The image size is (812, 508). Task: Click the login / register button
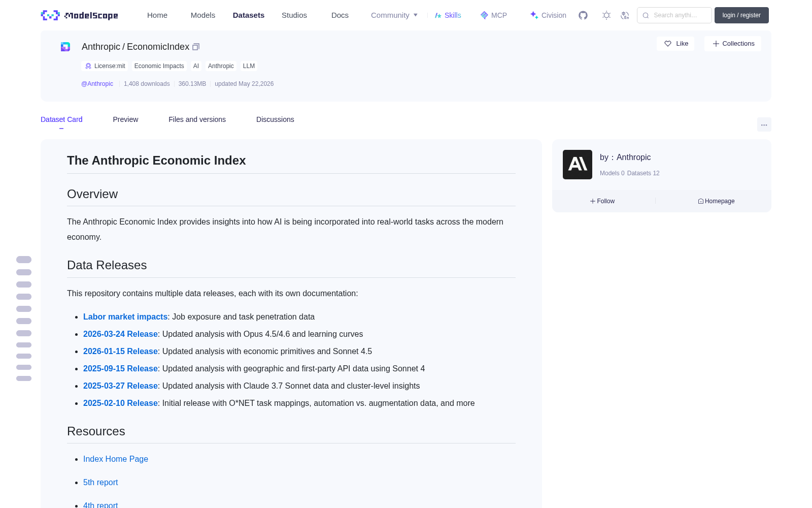[741, 15]
